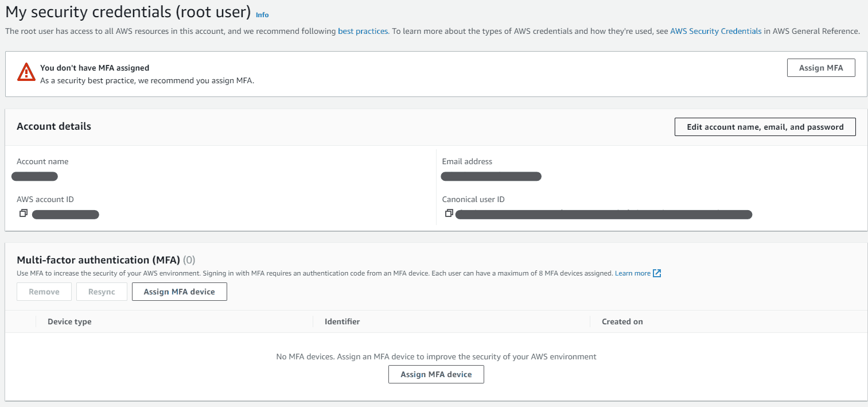Click the redacted Account name value

(35, 176)
